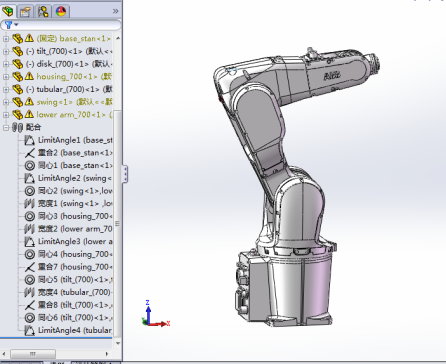This screenshot has height=364, width=446.
Task: Select the 宽度1 width mate icon
Action: click(30, 203)
